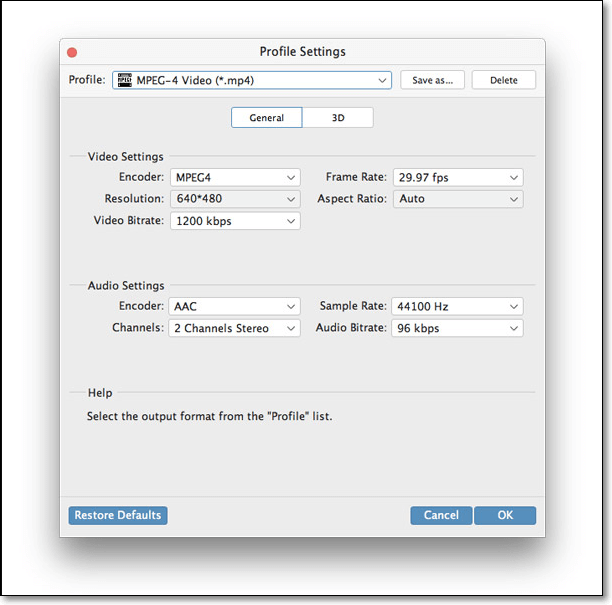
Task: Click the red close window button
Action: (71, 52)
